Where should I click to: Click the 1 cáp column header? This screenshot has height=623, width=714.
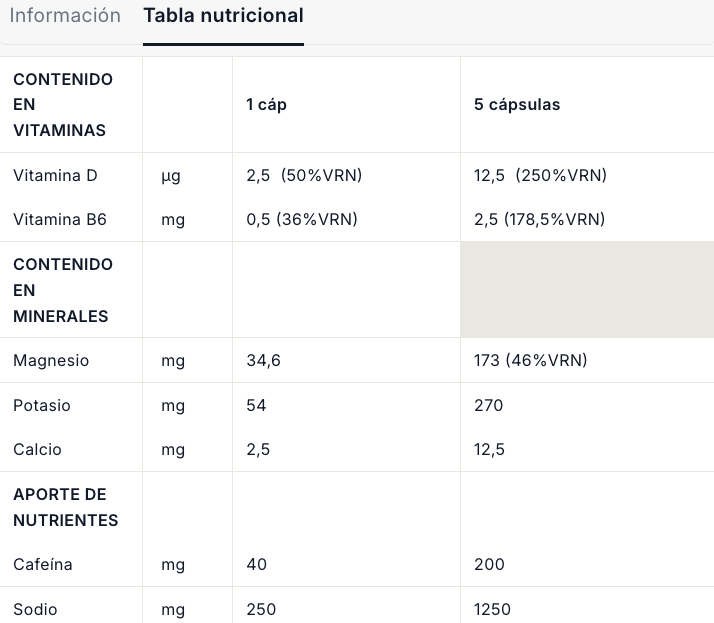pyautogui.click(x=267, y=105)
